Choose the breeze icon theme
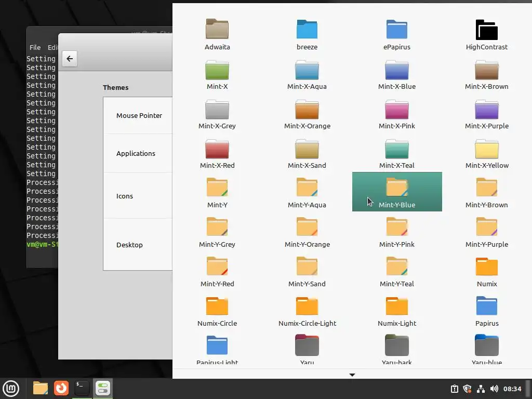 (307, 34)
